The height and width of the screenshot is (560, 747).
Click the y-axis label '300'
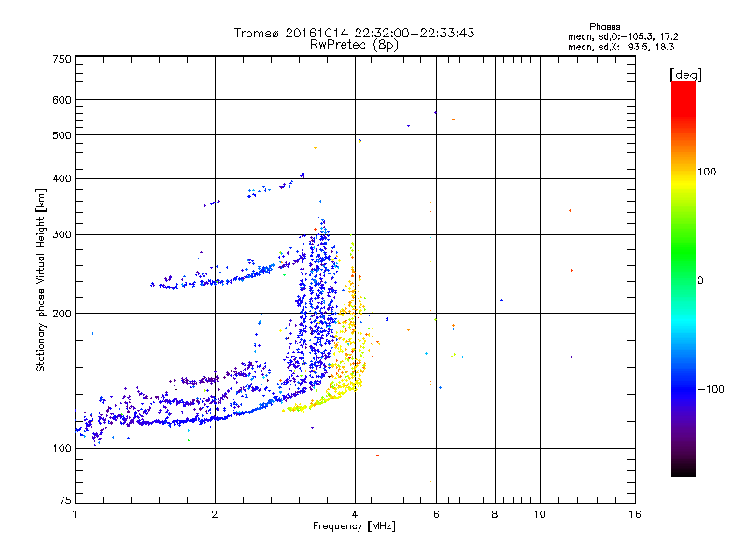pos(62,234)
